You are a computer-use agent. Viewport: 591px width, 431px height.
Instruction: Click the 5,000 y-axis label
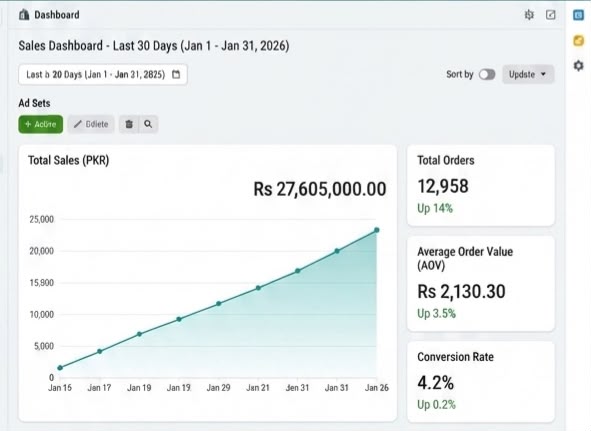tap(44, 346)
